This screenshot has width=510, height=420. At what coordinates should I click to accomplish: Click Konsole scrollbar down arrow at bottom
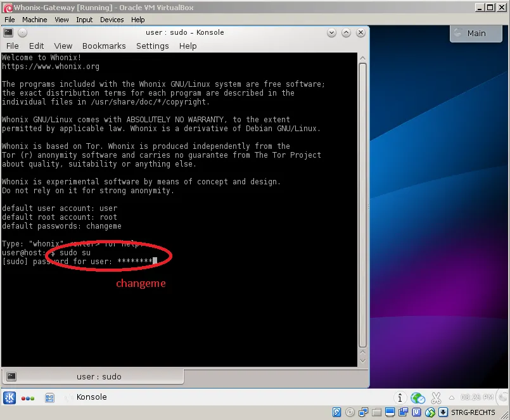pyautogui.click(x=362, y=361)
